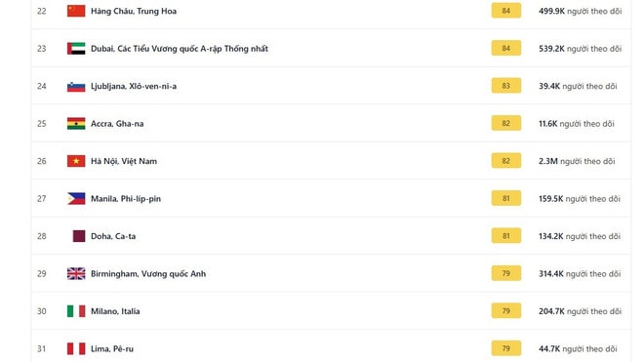
Task: Click the 2.3M người theo dõi text
Action: (577, 161)
